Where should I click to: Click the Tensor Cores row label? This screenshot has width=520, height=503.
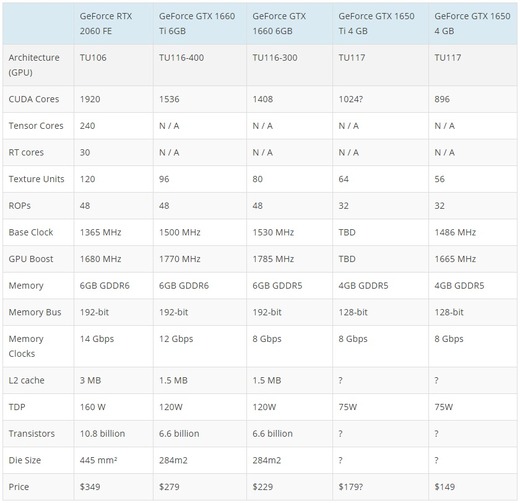38,126
